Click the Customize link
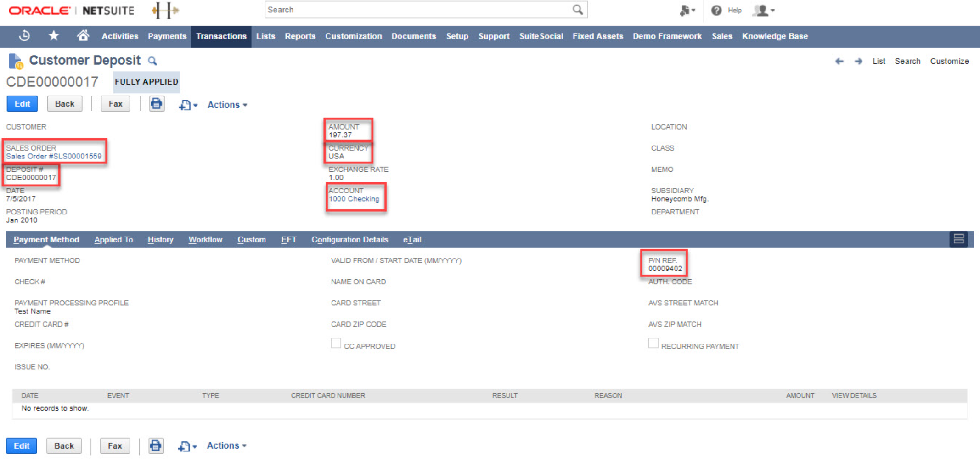 coord(949,61)
